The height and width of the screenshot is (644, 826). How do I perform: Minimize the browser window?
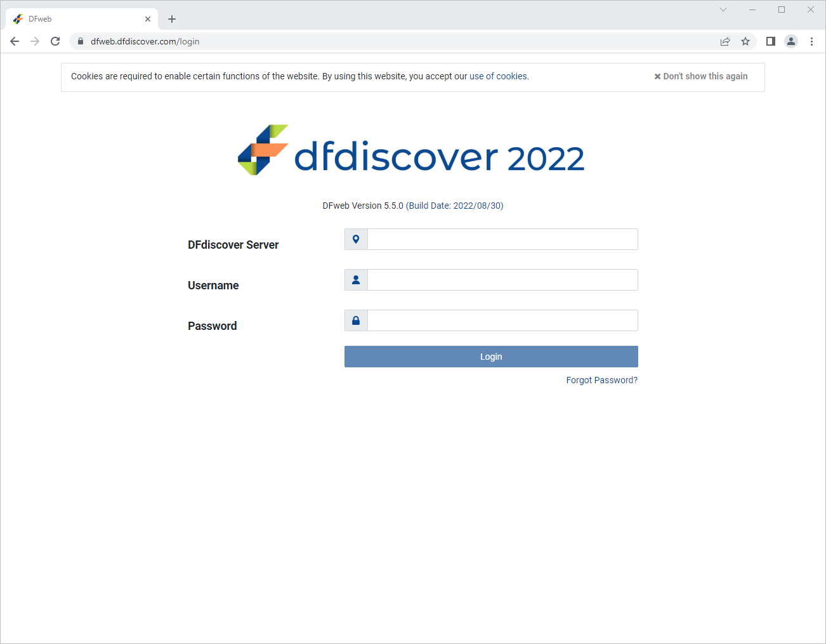(752, 10)
